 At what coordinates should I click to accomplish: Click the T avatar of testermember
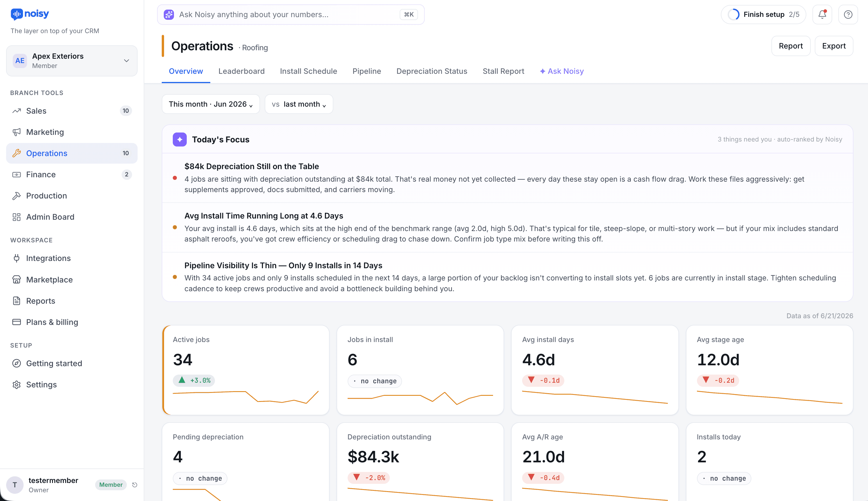pos(15,485)
